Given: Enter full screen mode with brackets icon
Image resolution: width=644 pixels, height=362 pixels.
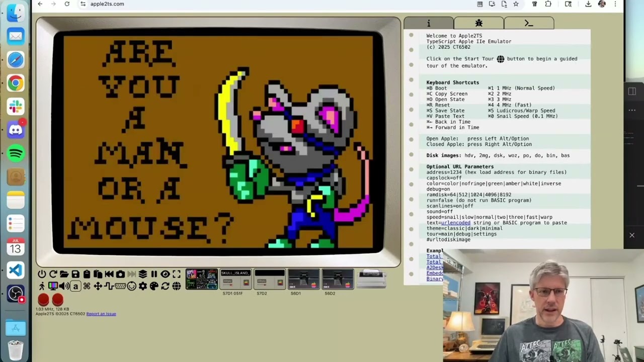Looking at the screenshot, I should (177, 274).
